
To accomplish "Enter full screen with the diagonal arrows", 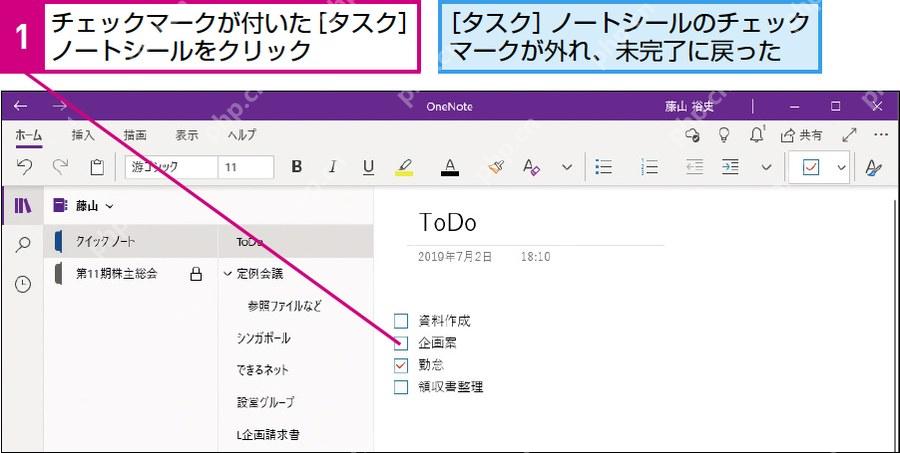I will [x=849, y=135].
